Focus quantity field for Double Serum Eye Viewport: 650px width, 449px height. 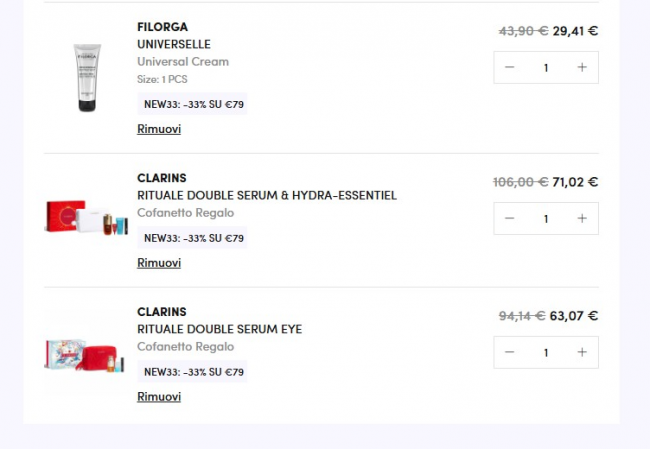(546, 352)
